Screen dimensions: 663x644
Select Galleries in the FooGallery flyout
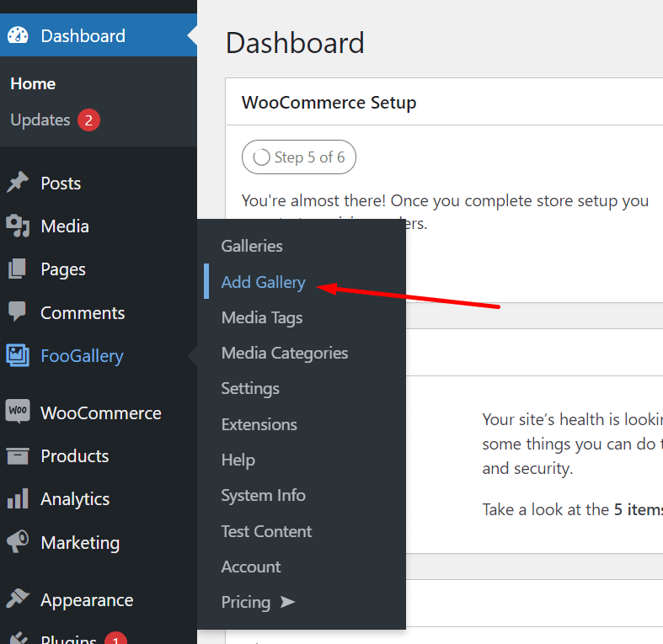[252, 246]
